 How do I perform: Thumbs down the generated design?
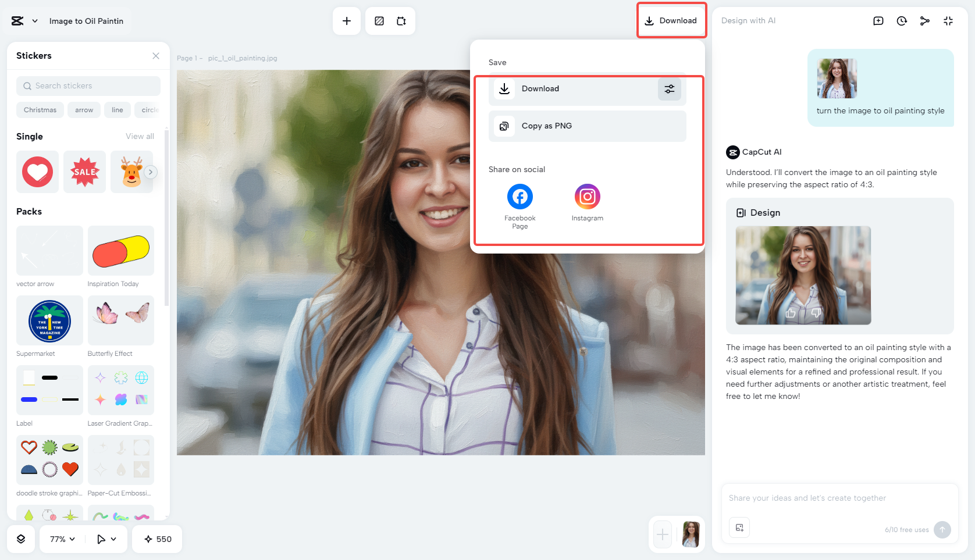(816, 313)
